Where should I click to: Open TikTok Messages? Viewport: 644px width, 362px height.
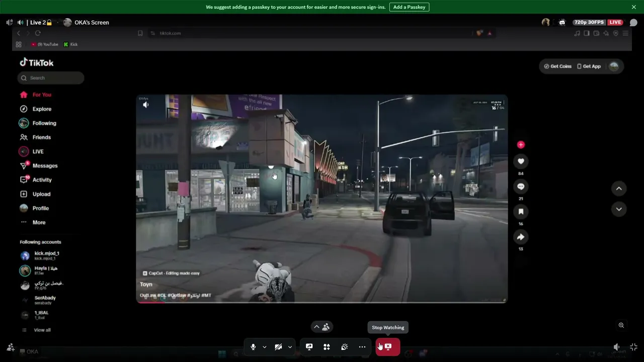coord(39,165)
